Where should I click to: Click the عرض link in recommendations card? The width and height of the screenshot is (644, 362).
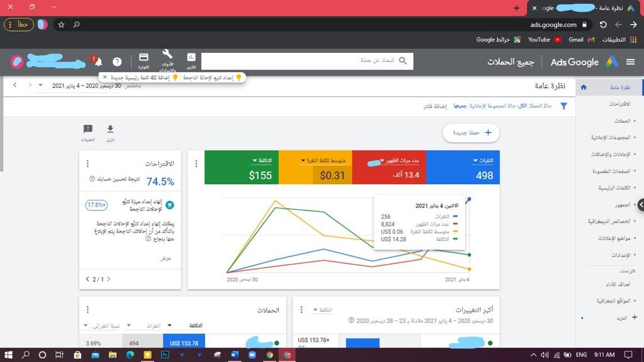coord(165,258)
